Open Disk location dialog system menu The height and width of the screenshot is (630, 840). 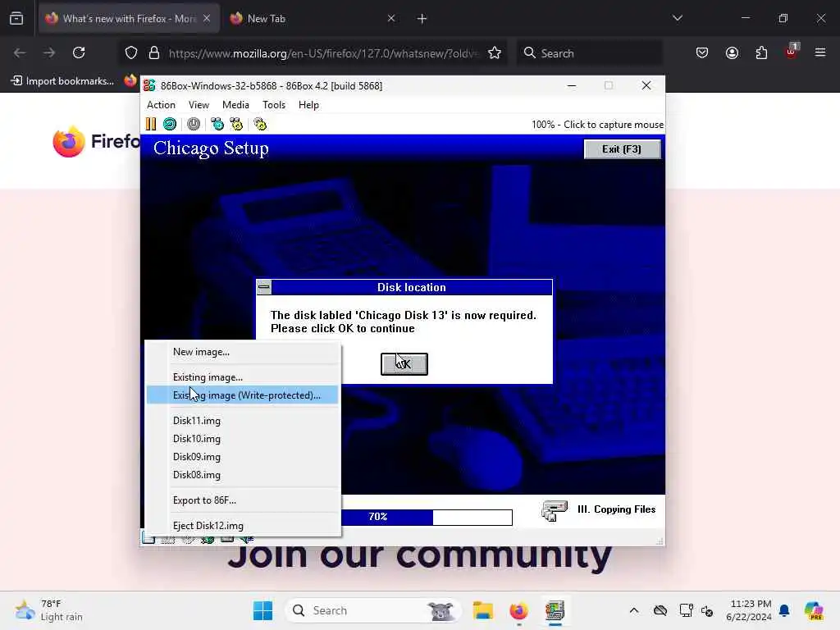point(263,287)
